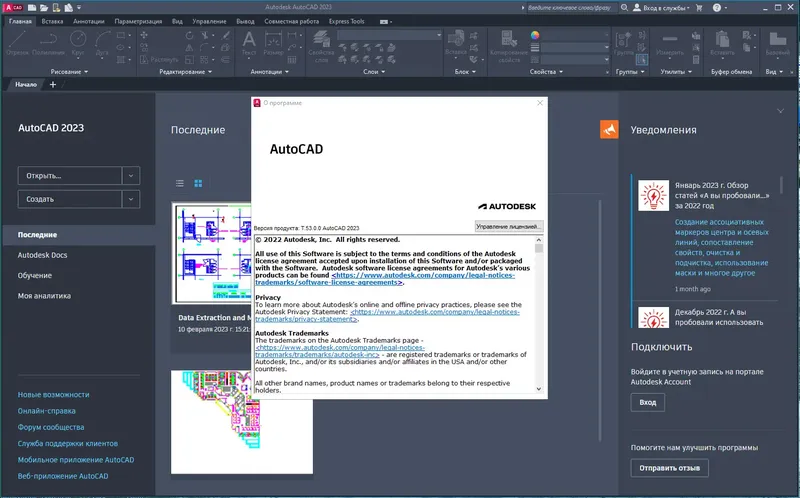Screen dimensions: 800x498
Task: Click the Управление лицензией button
Action: (508, 226)
